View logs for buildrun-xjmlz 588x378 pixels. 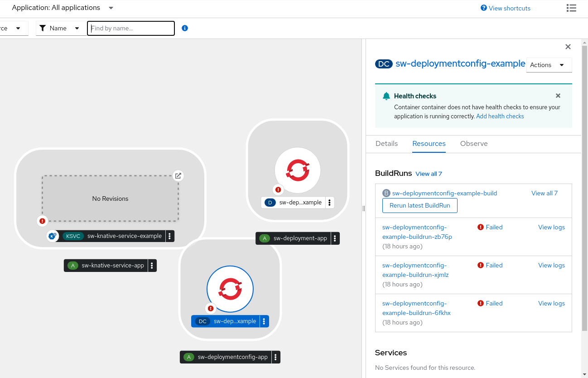551,265
